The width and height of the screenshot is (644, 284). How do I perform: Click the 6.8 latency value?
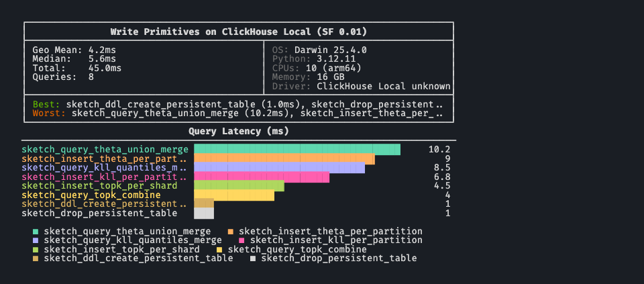[442, 177]
